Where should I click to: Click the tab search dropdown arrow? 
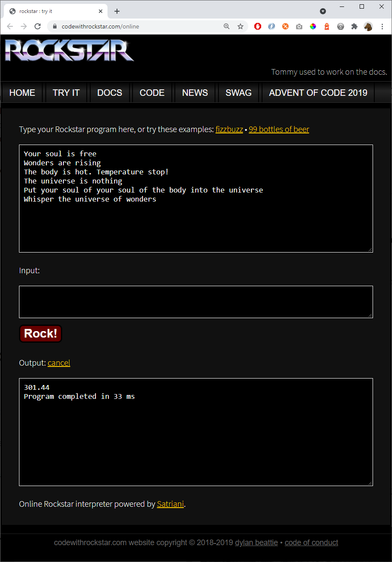(x=323, y=11)
